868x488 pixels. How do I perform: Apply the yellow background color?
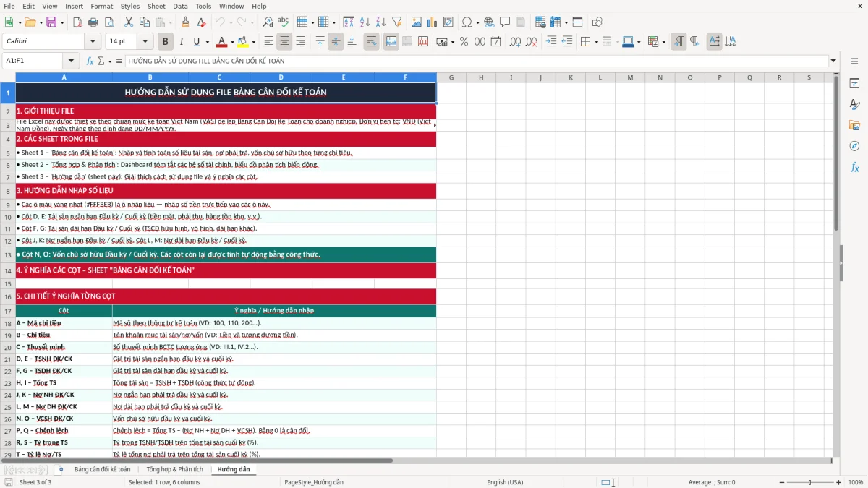click(x=242, y=42)
